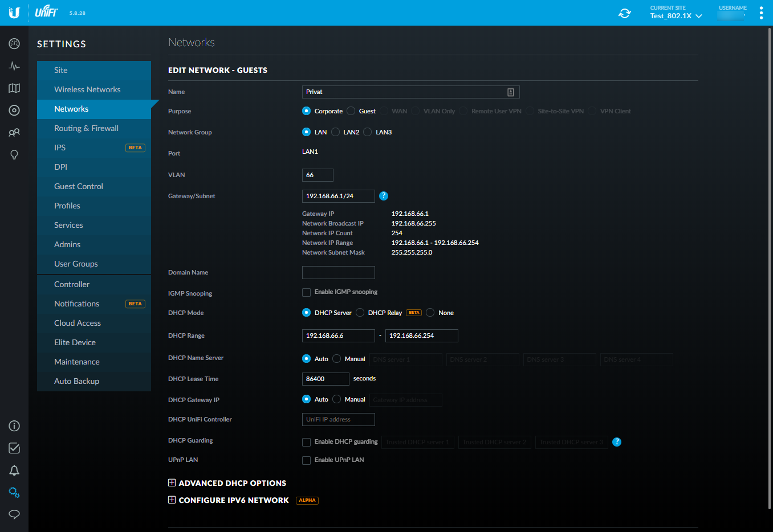Enable DHCP guarding checkbox

[307, 442]
